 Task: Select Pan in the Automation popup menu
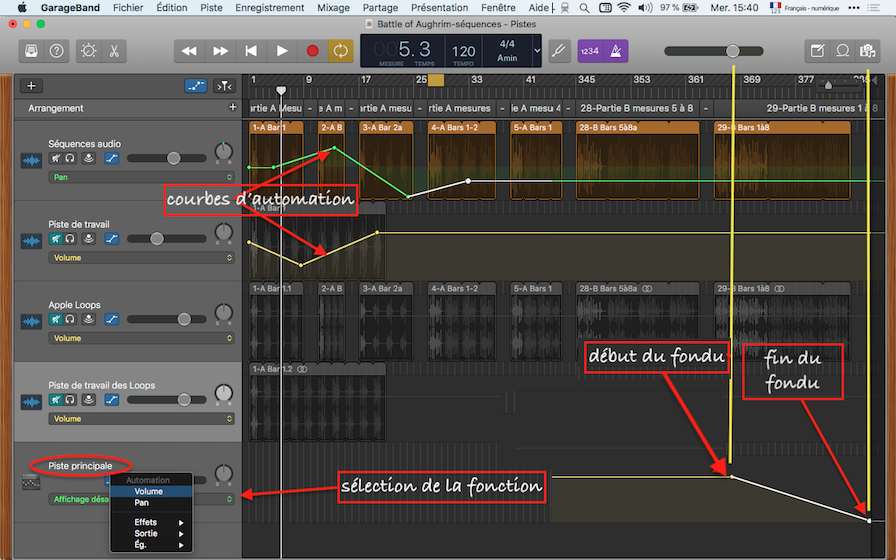tap(151, 503)
